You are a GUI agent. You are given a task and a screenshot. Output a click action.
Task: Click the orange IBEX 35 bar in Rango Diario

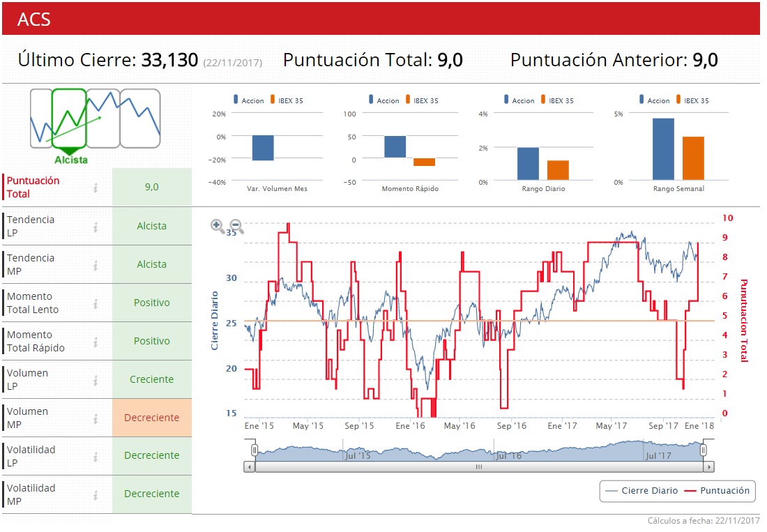coord(558,170)
